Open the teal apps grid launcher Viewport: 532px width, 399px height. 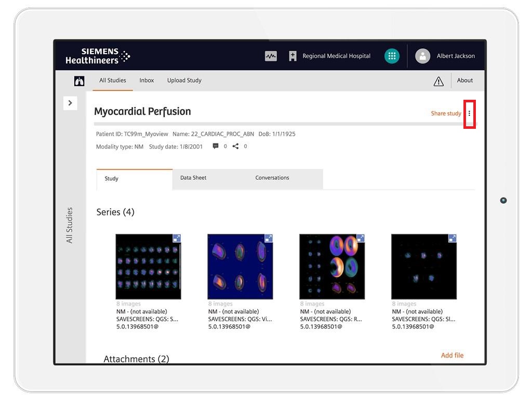coord(392,56)
